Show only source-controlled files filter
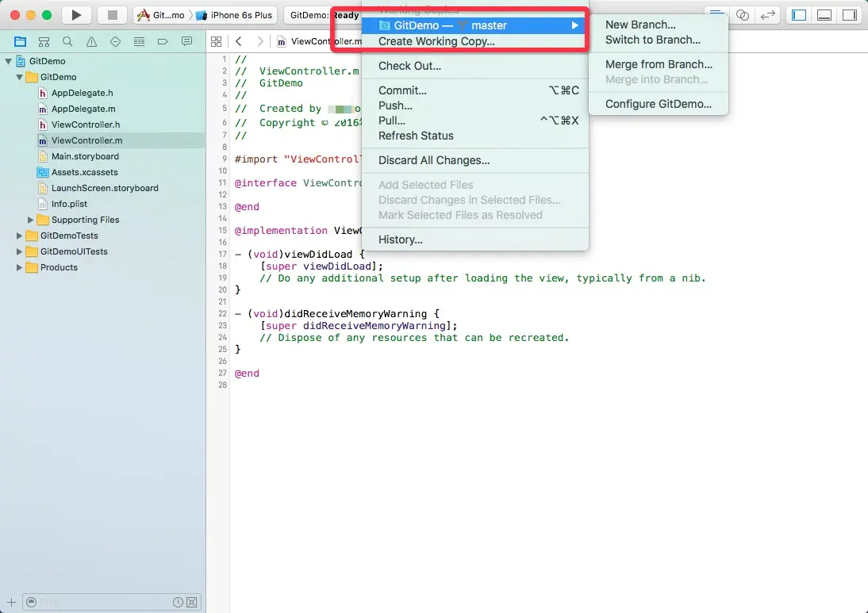Viewport: 868px width, 613px height. point(191,602)
